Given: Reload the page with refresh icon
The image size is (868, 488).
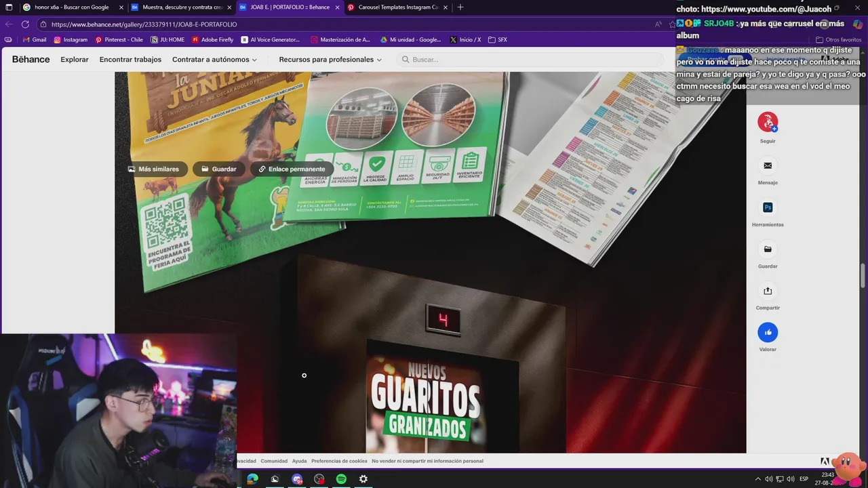Looking at the screenshot, I should tap(26, 24).
